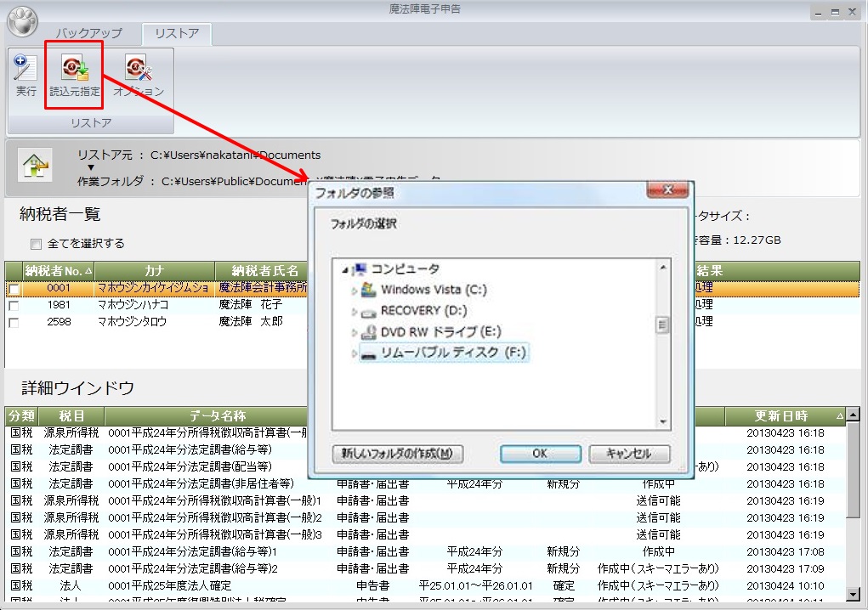The image size is (868, 610).
Task: Expand the Windows Vista (C:) node arrow
Action: point(355,291)
